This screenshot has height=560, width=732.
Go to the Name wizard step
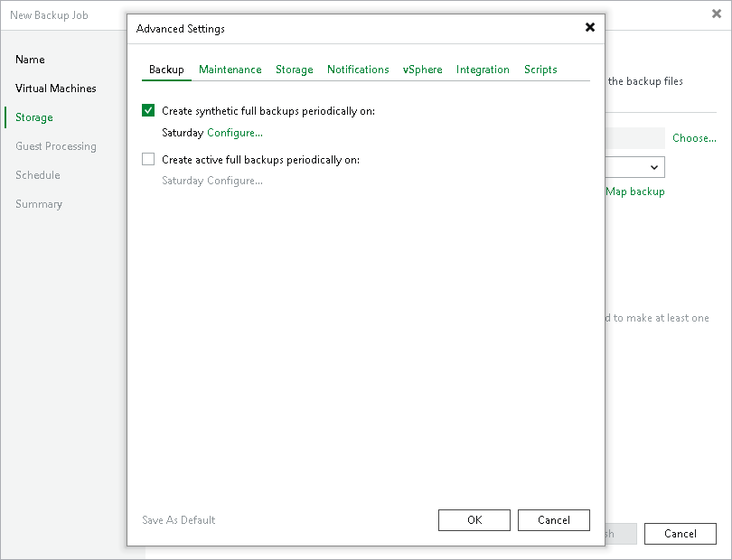point(30,60)
